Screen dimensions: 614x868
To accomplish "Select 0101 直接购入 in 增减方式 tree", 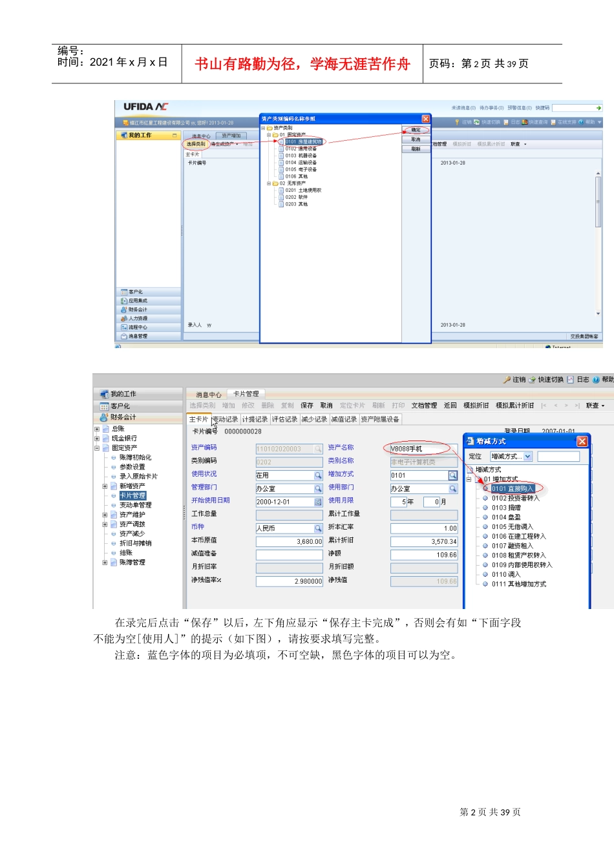I will [513, 489].
